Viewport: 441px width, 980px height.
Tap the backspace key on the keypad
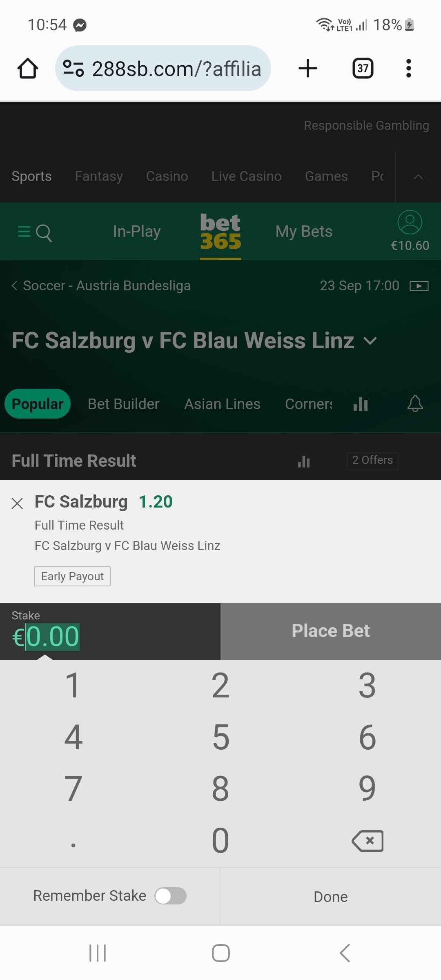click(x=367, y=841)
